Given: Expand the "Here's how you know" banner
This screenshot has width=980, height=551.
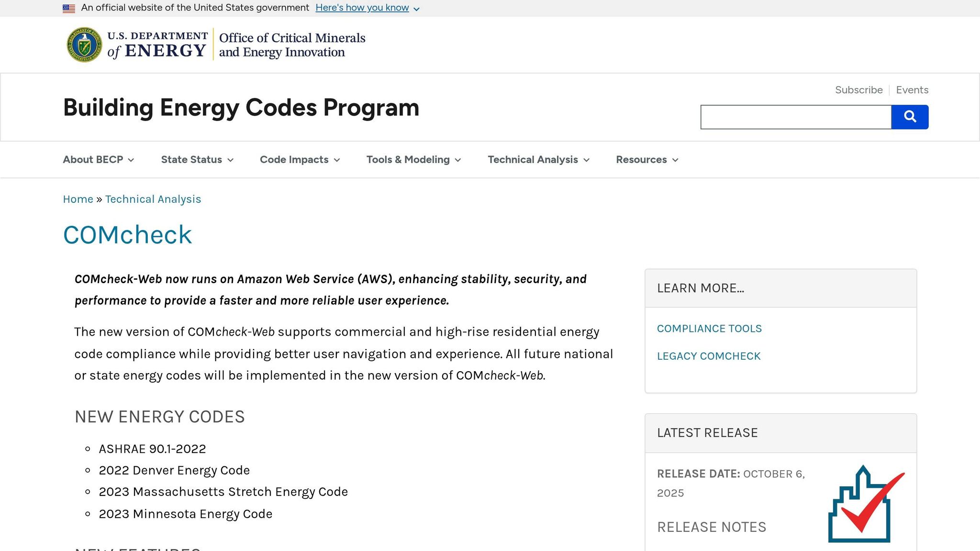Looking at the screenshot, I should [367, 8].
